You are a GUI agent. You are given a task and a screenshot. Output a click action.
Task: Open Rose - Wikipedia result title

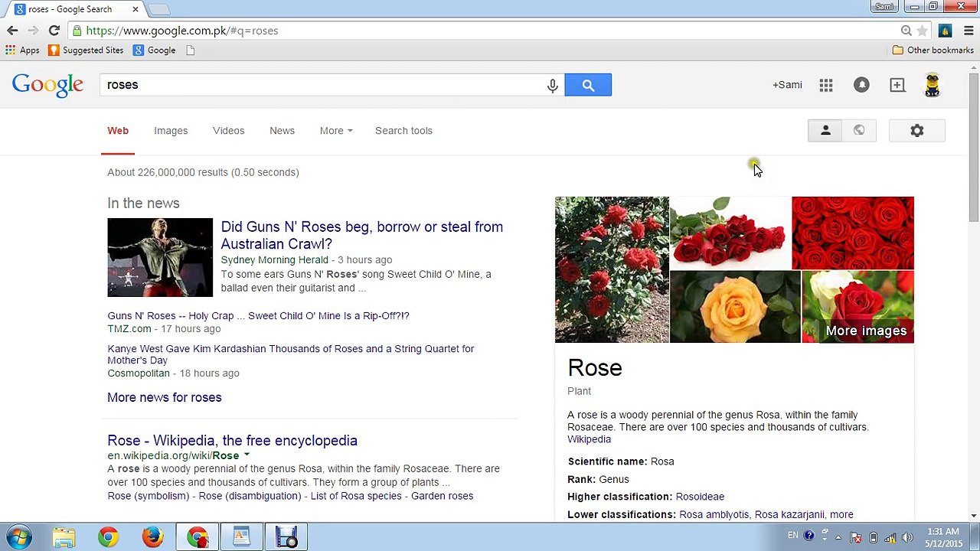(232, 441)
